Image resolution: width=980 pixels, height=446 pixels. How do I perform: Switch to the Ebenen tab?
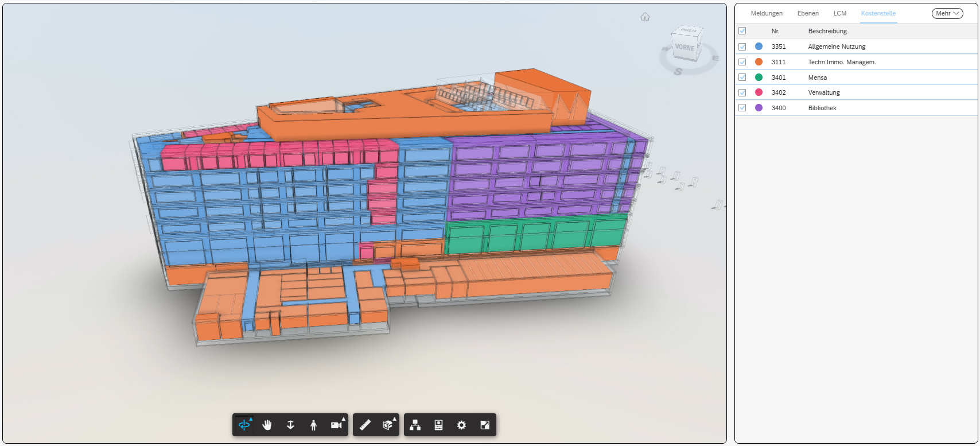tap(807, 13)
